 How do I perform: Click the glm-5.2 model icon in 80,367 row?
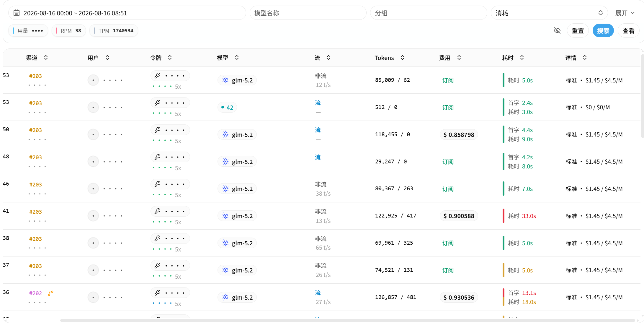(225, 189)
